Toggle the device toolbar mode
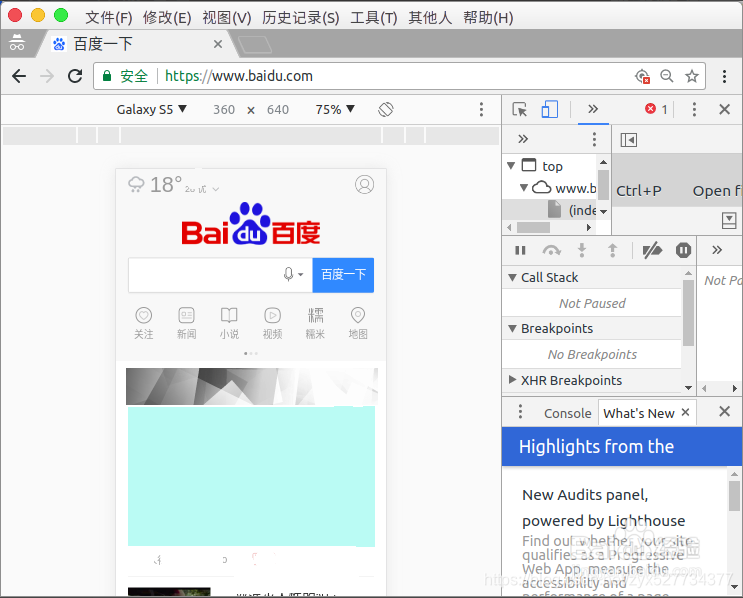 (549, 109)
